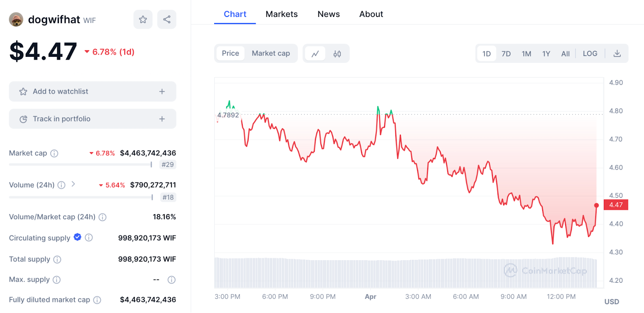Open the Volume (24h) info icon
Screen dimensions: 644x313
[x=61, y=185]
